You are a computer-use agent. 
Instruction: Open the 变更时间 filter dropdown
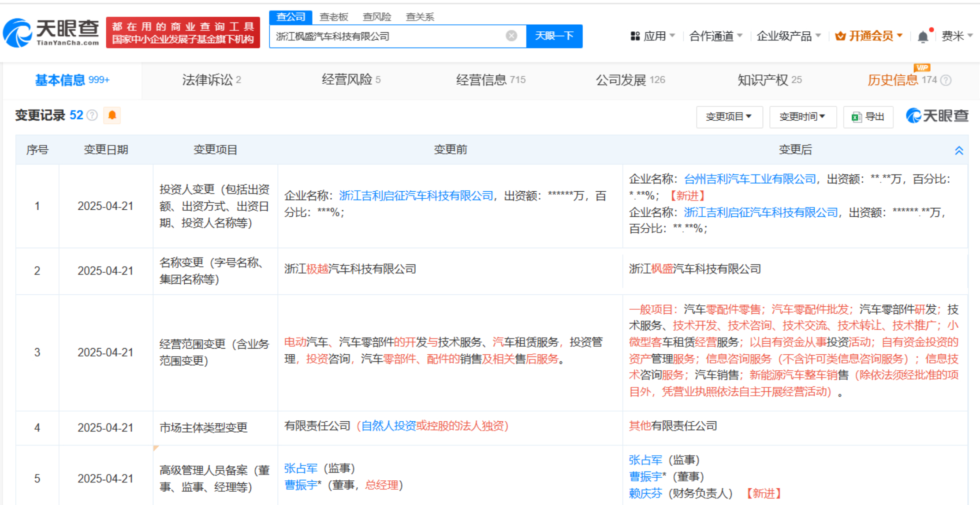click(x=803, y=117)
